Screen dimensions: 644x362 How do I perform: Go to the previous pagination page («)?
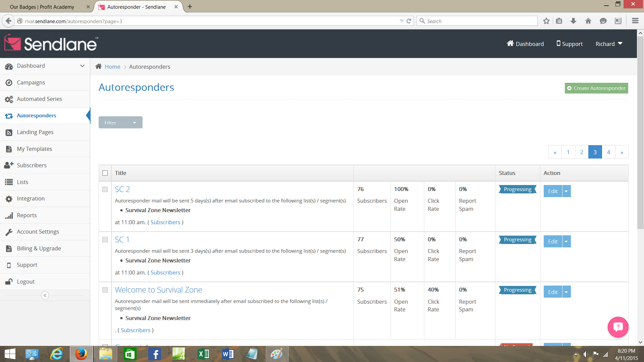coord(555,152)
